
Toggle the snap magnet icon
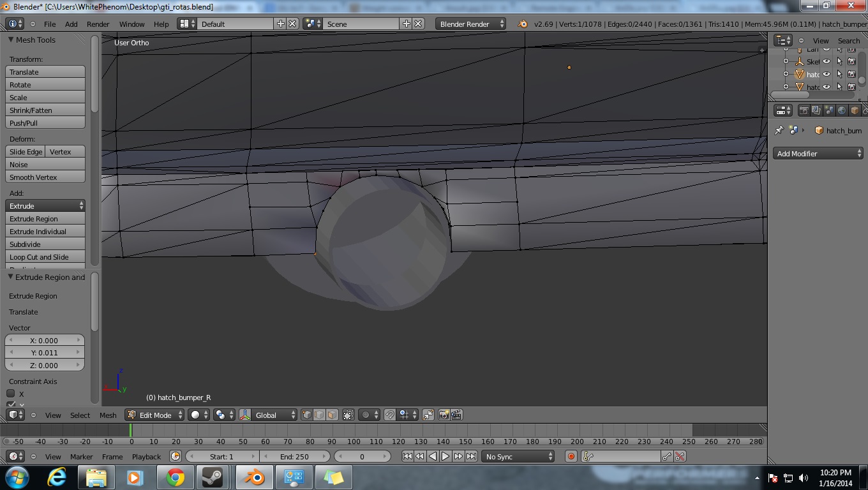(389, 415)
